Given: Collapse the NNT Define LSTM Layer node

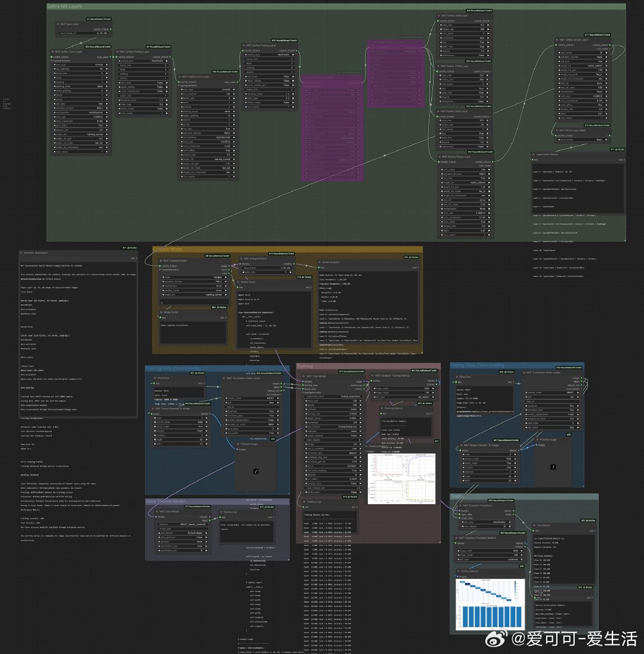Looking at the screenshot, I should [439, 66].
